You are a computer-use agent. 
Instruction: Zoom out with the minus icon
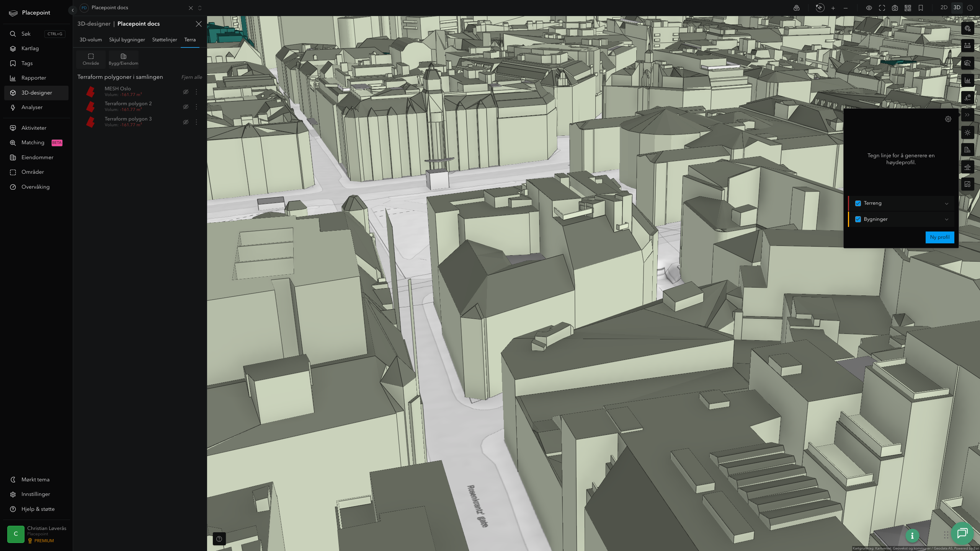tap(846, 8)
